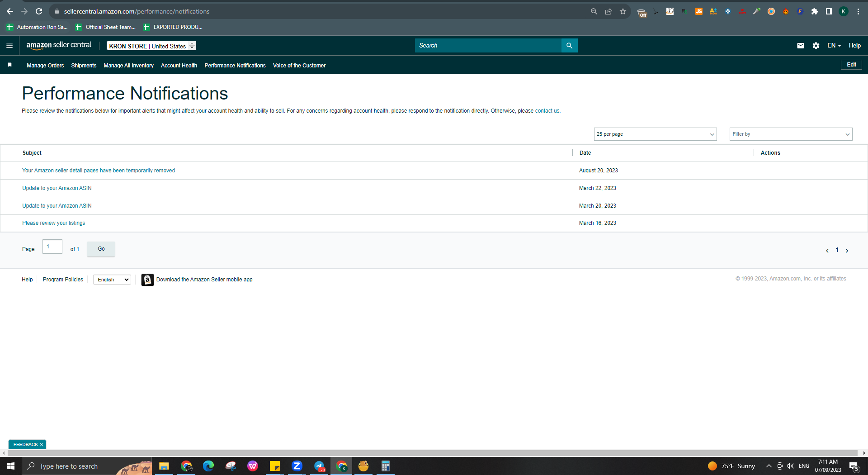Screen dimensions: 868x475
Task: Open File Explorer from taskbar
Action: coord(164,466)
